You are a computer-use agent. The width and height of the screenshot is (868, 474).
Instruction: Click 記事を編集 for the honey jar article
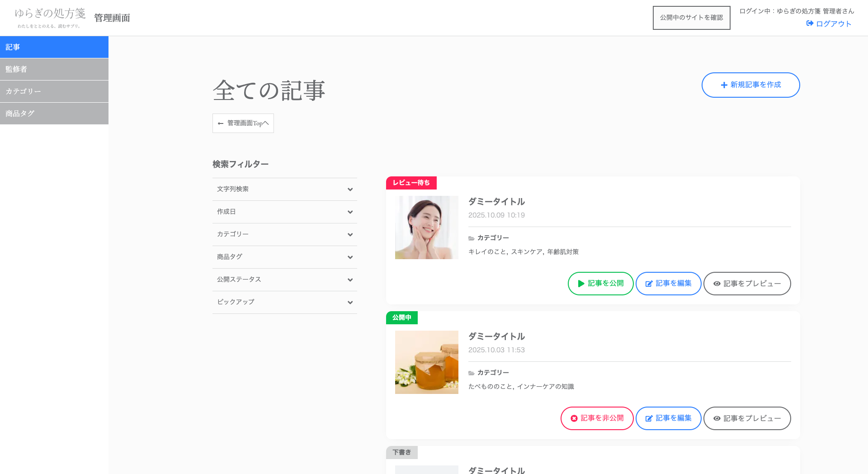(668, 418)
